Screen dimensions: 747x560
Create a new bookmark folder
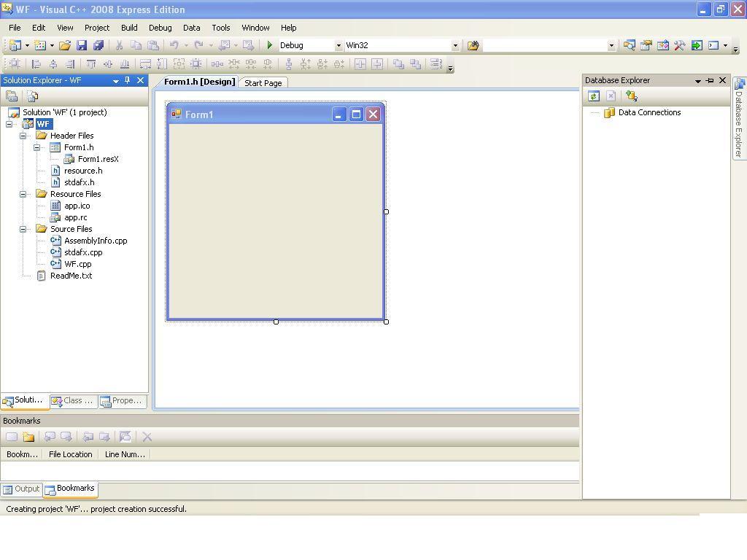click(28, 437)
